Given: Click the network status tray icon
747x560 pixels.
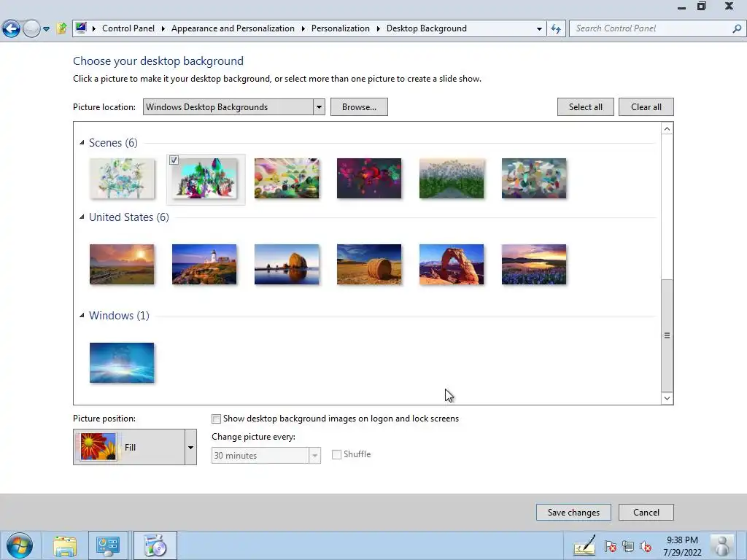Looking at the screenshot, I should pyautogui.click(x=628, y=546).
